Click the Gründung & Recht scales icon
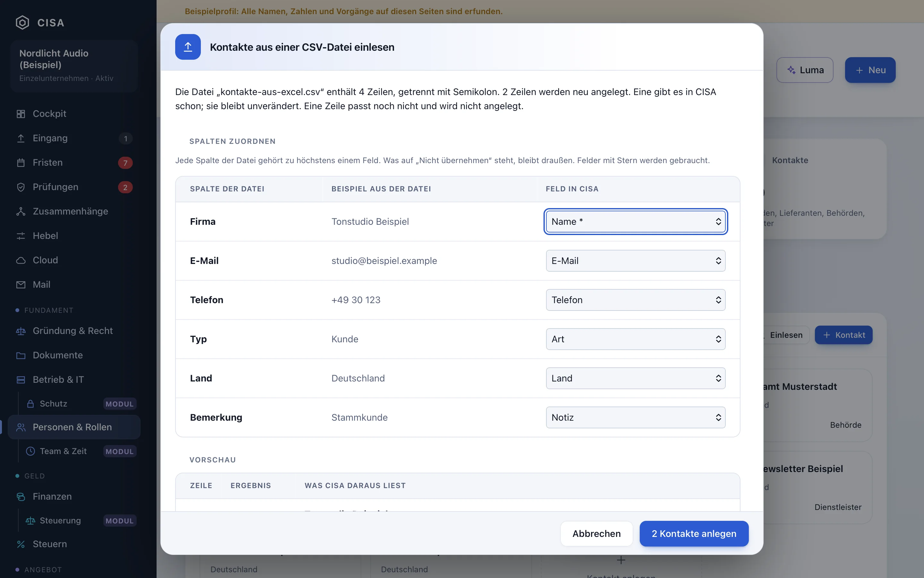 [21, 331]
